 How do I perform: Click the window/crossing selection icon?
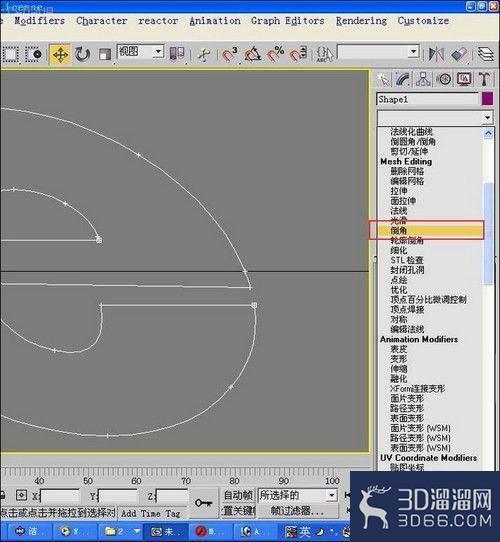34,54
